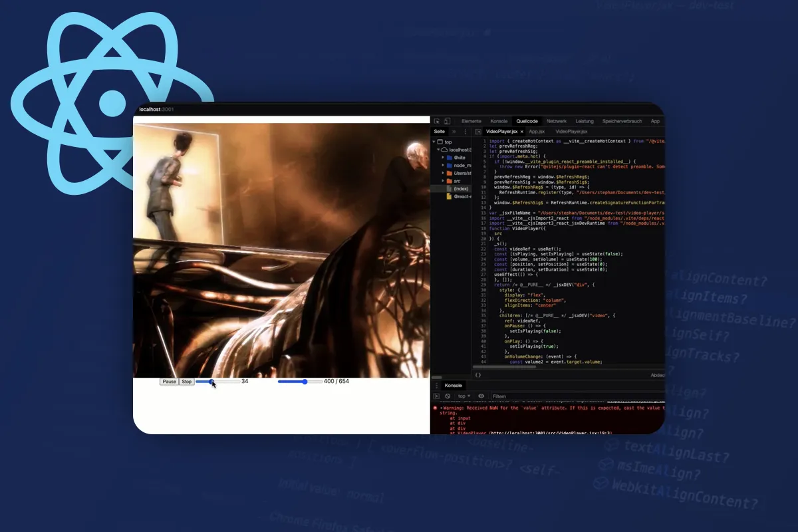Screen dimensions: 798x532
Task: Open the Konsole drawer three-dot menu
Action: (436, 386)
